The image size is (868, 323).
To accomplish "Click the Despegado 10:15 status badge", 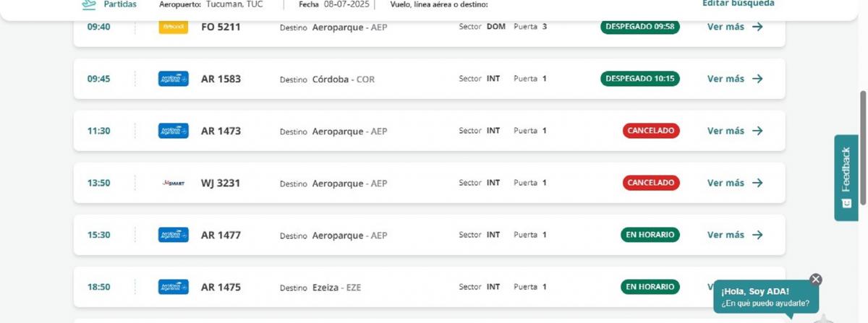I will pos(640,79).
